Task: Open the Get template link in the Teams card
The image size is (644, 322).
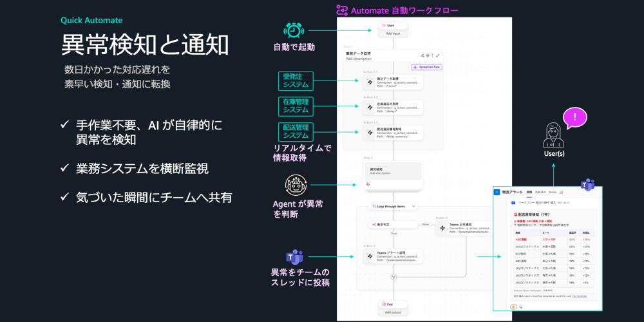Action: coord(579,296)
